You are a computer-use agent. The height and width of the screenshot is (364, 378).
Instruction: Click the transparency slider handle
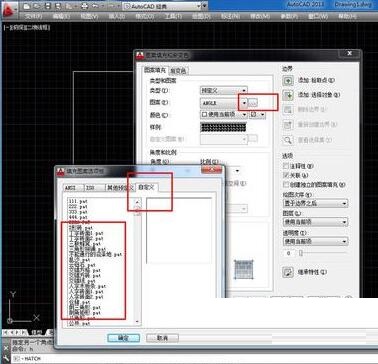point(300,253)
